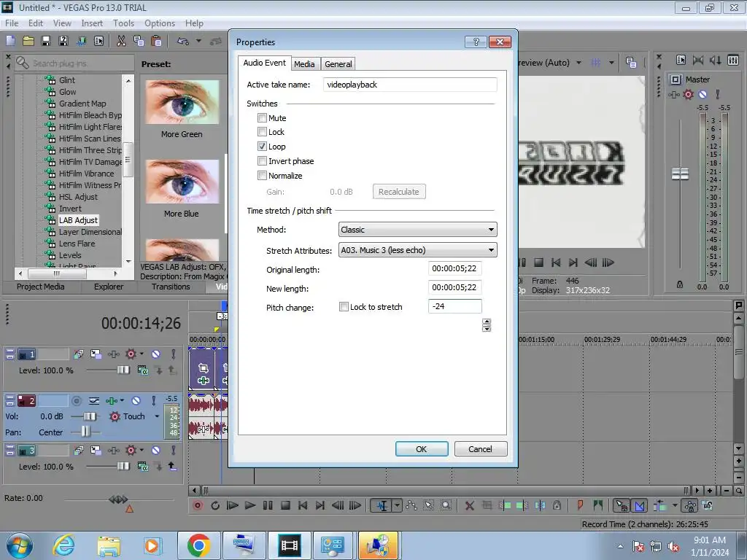Click track 2 Vol slider handle

point(89,416)
